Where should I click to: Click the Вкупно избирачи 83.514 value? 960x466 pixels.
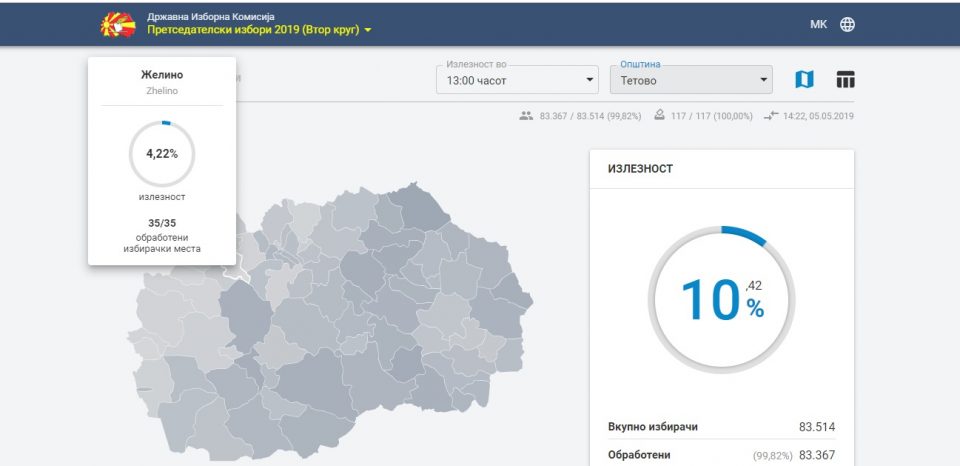click(817, 427)
